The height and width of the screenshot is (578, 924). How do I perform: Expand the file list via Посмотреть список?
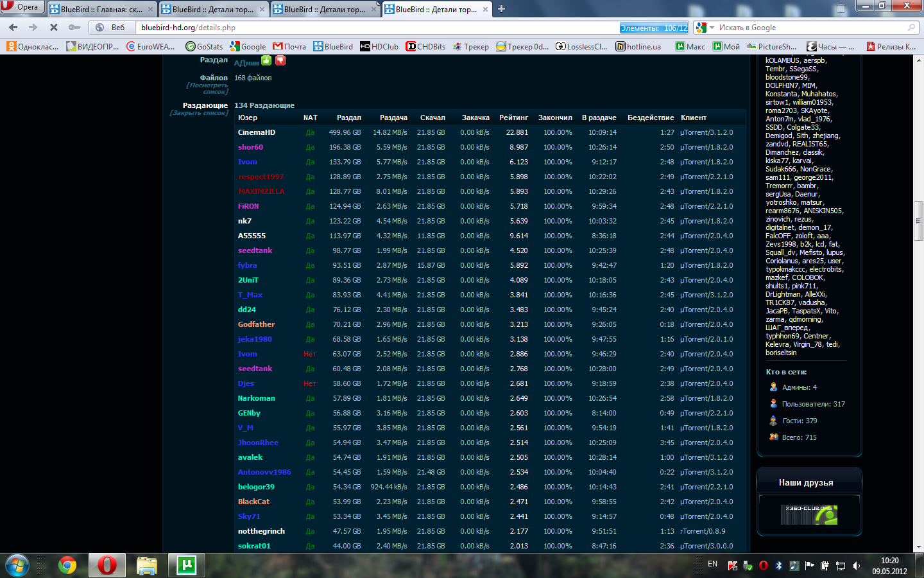tap(208, 88)
